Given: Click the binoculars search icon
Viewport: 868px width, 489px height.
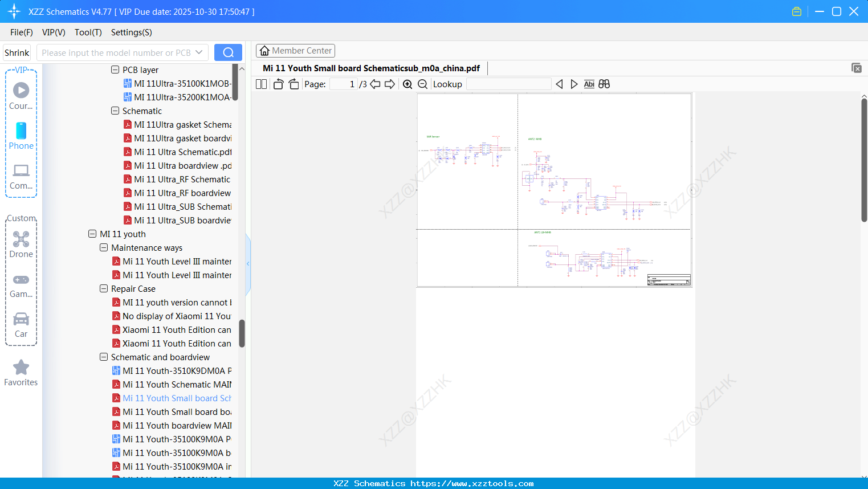Looking at the screenshot, I should coord(604,84).
